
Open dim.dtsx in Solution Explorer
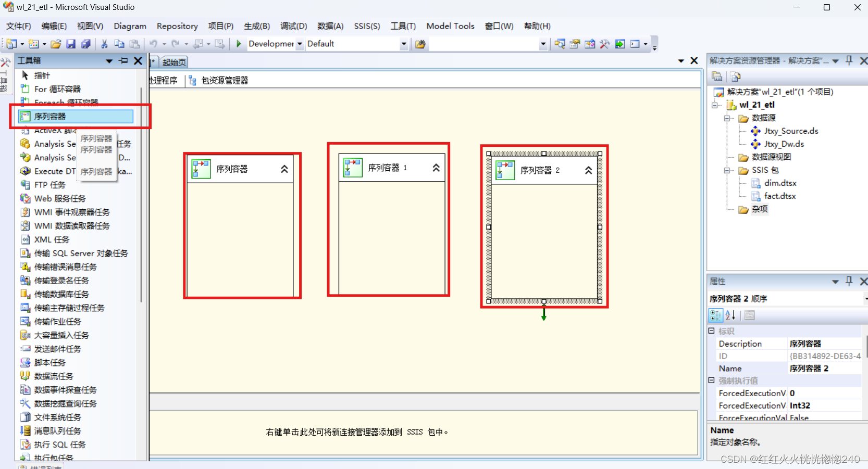780,183
